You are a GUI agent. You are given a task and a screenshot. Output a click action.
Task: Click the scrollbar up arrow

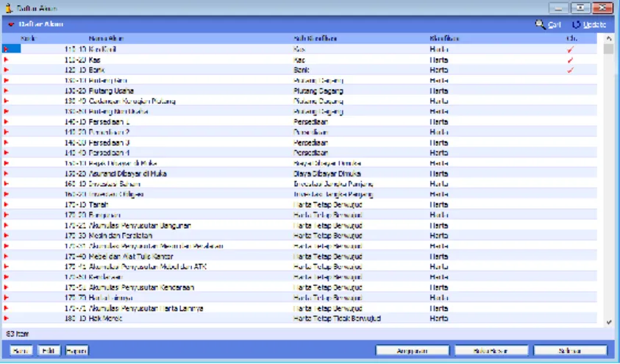[609, 38]
